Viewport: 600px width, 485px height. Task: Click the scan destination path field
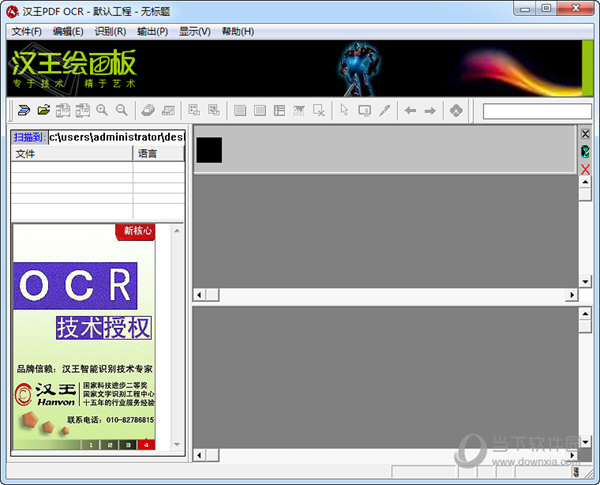pos(117,137)
